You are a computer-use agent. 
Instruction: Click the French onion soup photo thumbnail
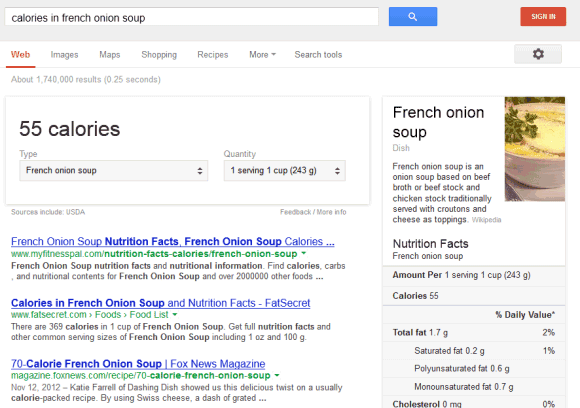tap(535, 149)
